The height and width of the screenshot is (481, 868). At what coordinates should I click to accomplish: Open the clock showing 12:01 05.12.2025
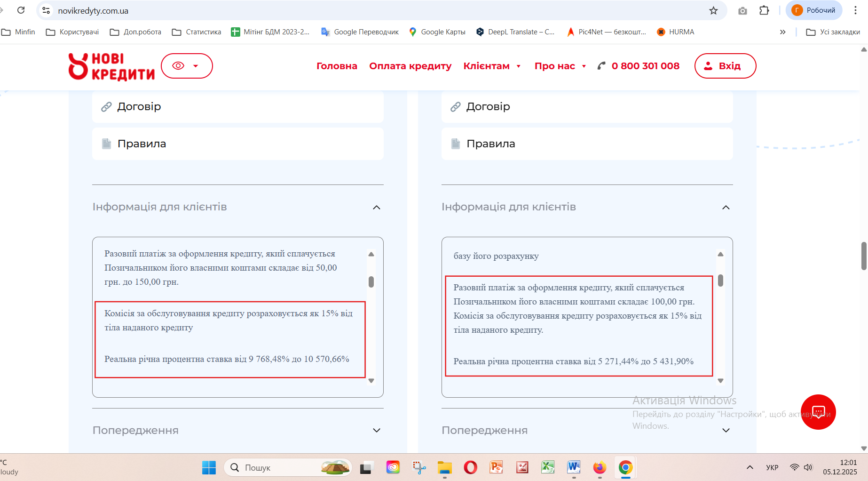(x=840, y=467)
